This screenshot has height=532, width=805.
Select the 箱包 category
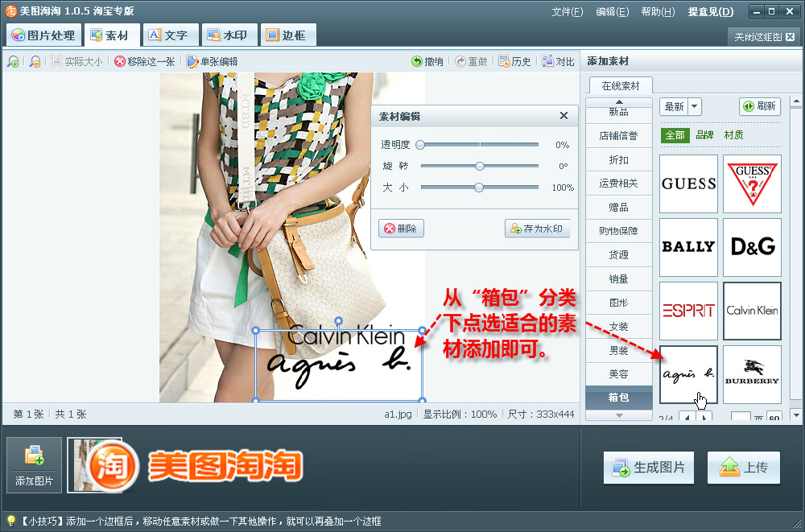(618, 398)
